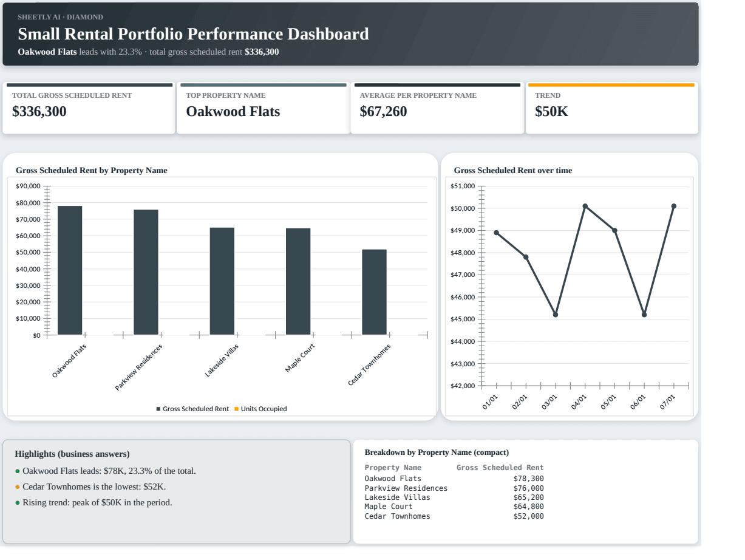Click the Parkview Residences bar
The width and height of the screenshot is (745, 560).
(146, 272)
